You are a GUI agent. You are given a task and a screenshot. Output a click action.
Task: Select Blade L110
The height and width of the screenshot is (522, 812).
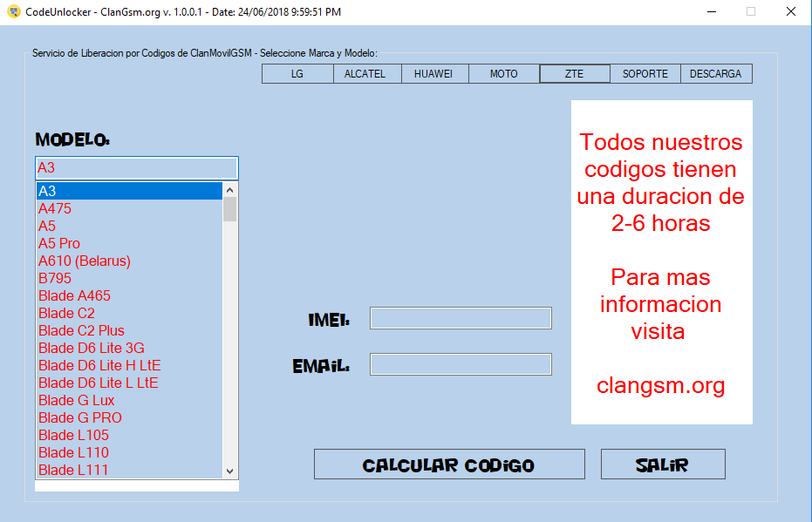129,452
